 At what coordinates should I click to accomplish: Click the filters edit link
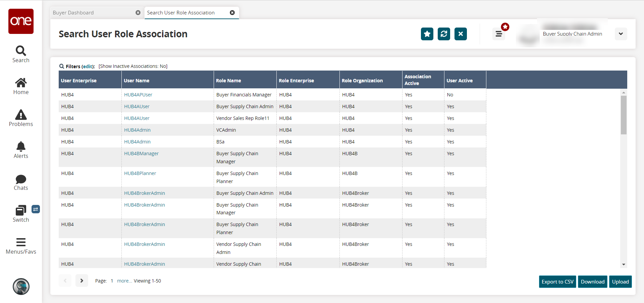coord(88,67)
